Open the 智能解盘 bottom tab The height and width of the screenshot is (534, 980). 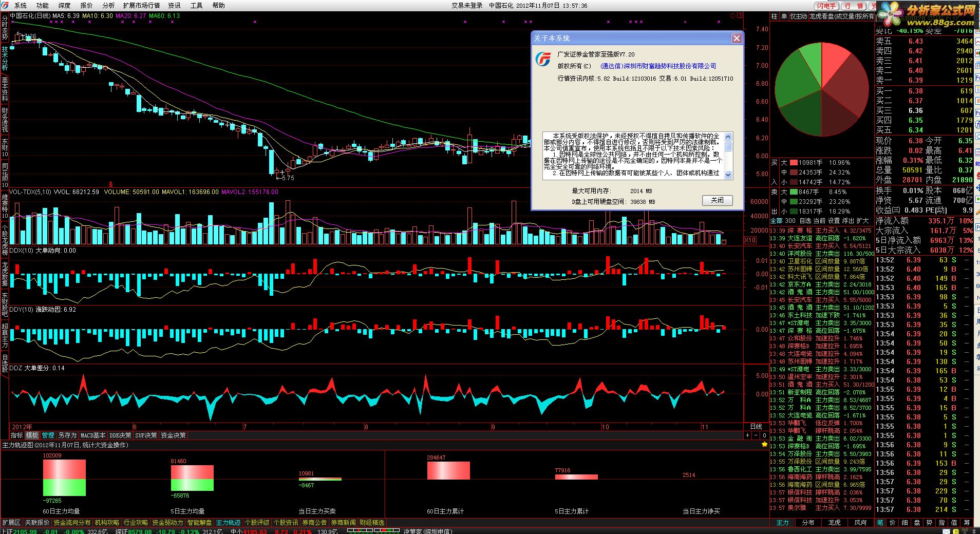(199, 523)
